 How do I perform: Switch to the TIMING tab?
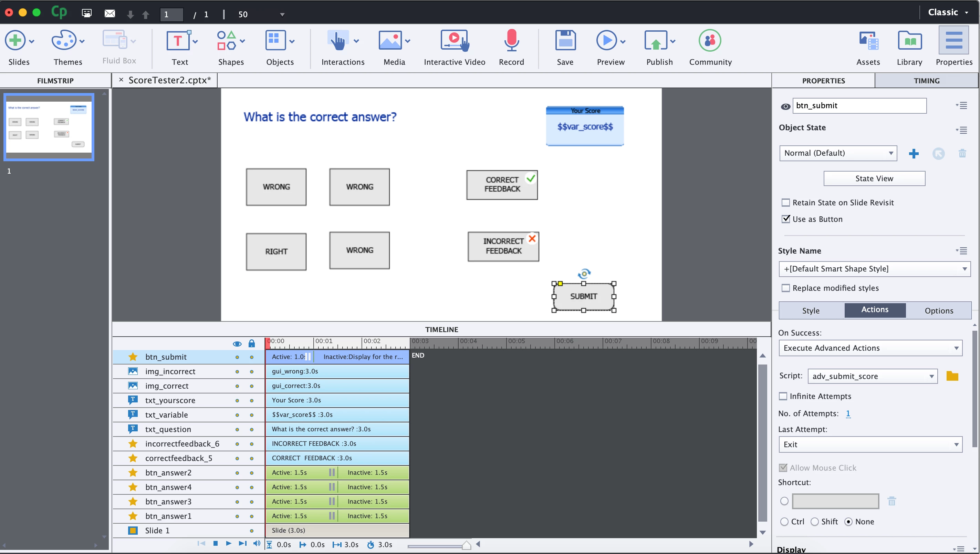pos(926,81)
